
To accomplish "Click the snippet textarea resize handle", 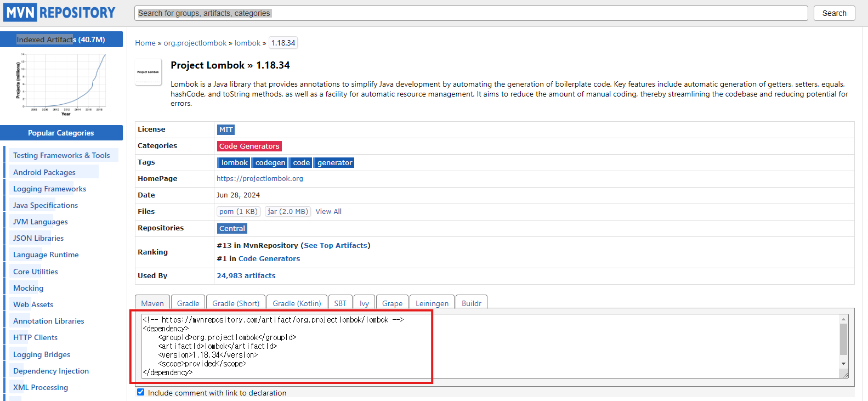I will tap(845, 375).
